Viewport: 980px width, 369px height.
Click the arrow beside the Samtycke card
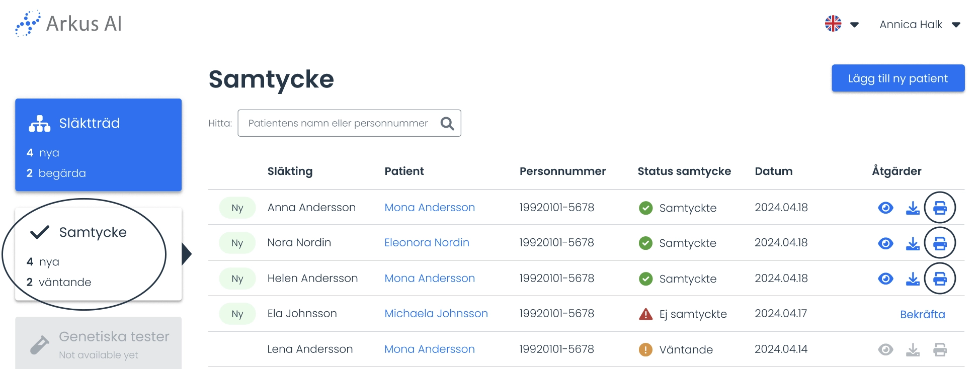click(187, 254)
